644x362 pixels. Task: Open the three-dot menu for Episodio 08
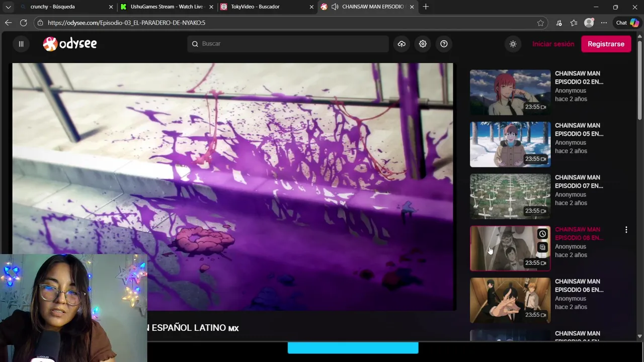click(626, 230)
